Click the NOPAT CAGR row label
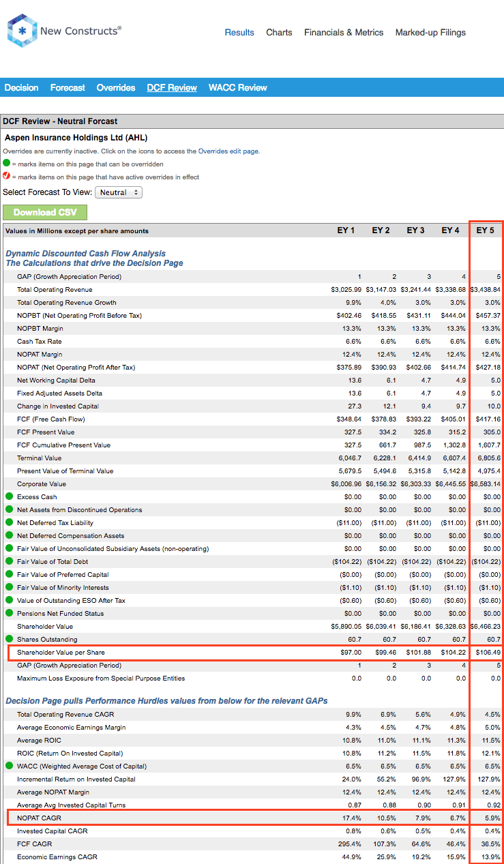This screenshot has height=864, width=504. click(39, 818)
